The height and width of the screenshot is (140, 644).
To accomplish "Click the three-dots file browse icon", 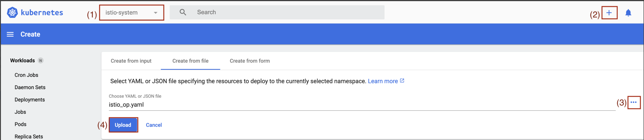I will (x=633, y=102).
